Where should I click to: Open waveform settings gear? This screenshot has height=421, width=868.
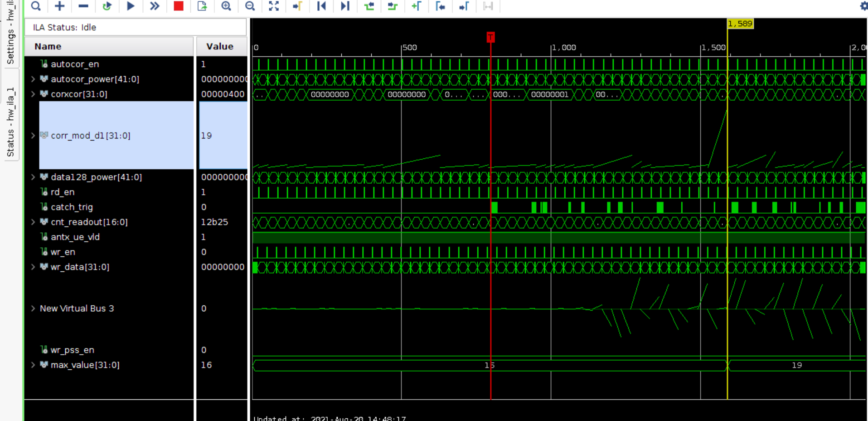pos(863,6)
